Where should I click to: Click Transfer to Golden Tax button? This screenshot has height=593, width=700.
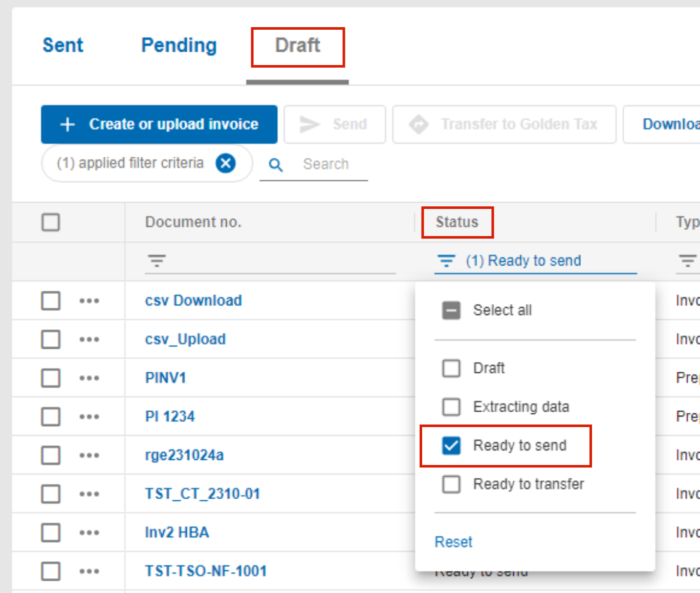504,124
